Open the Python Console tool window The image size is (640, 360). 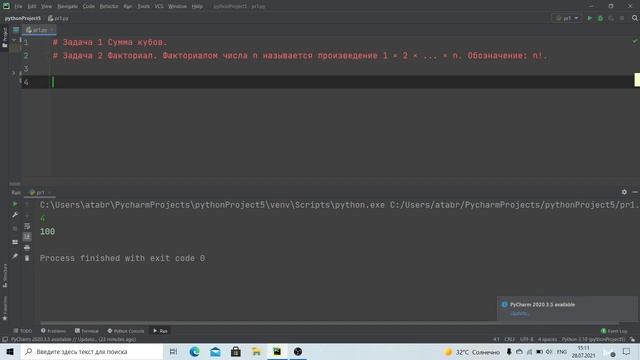pos(126,331)
